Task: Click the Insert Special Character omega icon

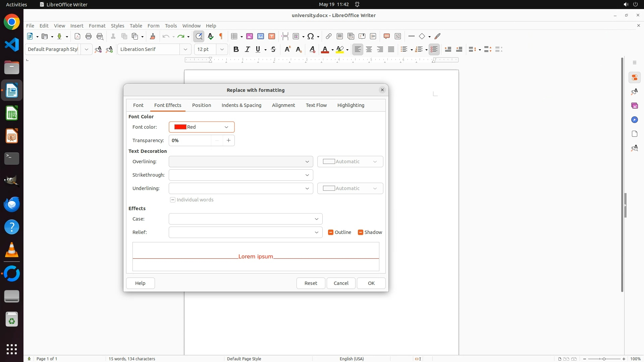Action: pos(311,36)
